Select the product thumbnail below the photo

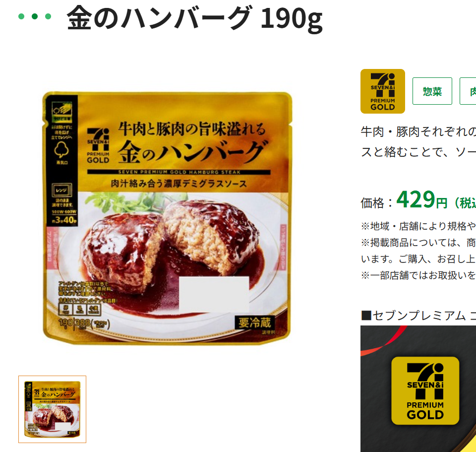tap(52, 409)
